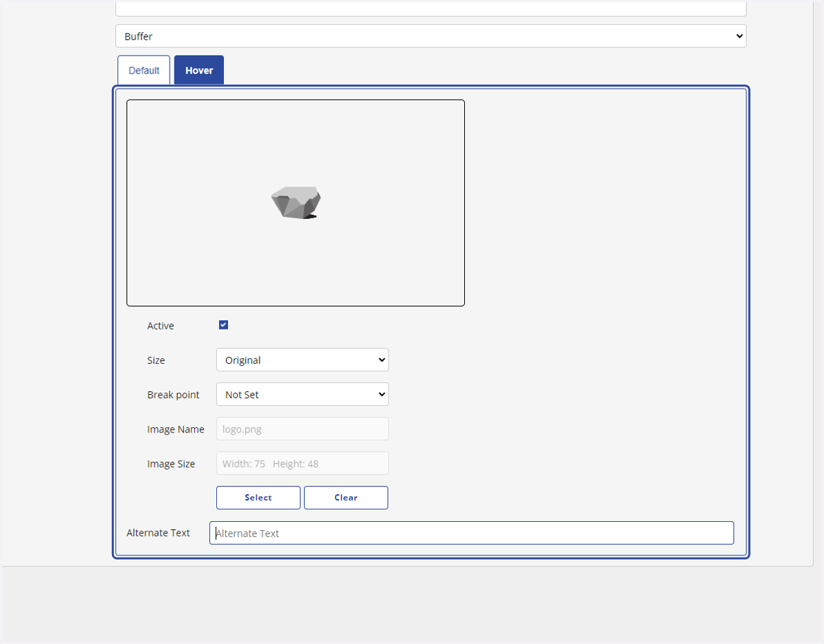Image resolution: width=824 pixels, height=644 pixels.
Task: Click the Image Size field
Action: click(x=302, y=463)
